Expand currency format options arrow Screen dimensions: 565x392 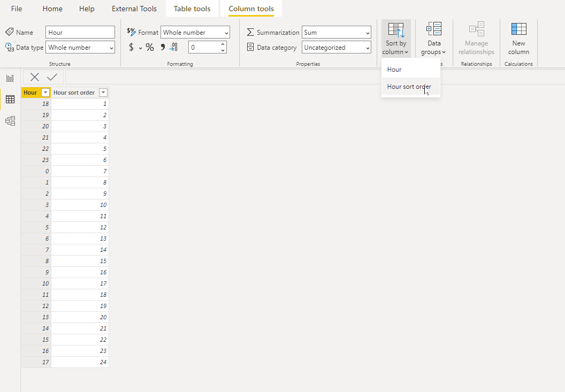point(140,48)
